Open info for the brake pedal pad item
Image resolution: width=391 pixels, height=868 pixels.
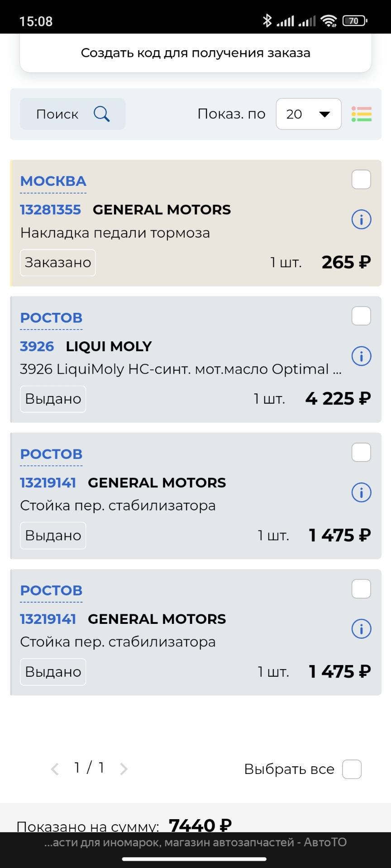point(361,220)
